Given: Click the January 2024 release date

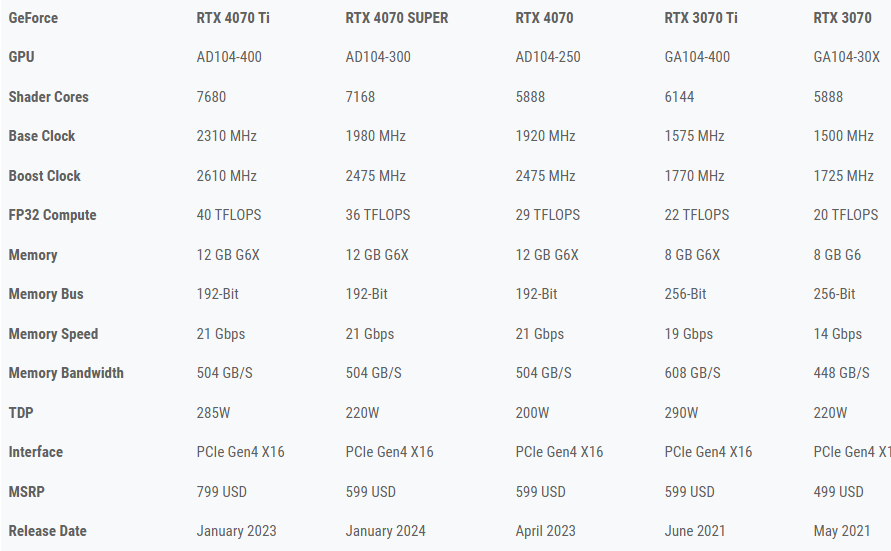Looking at the screenshot, I should click(x=386, y=531).
